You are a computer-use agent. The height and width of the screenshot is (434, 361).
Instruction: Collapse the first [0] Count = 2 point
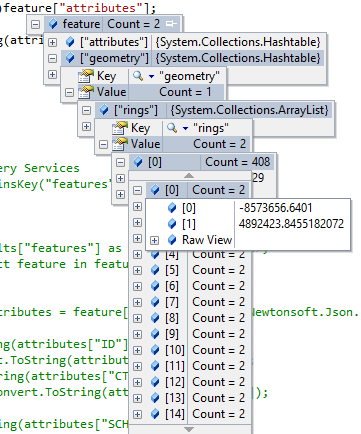(x=137, y=190)
